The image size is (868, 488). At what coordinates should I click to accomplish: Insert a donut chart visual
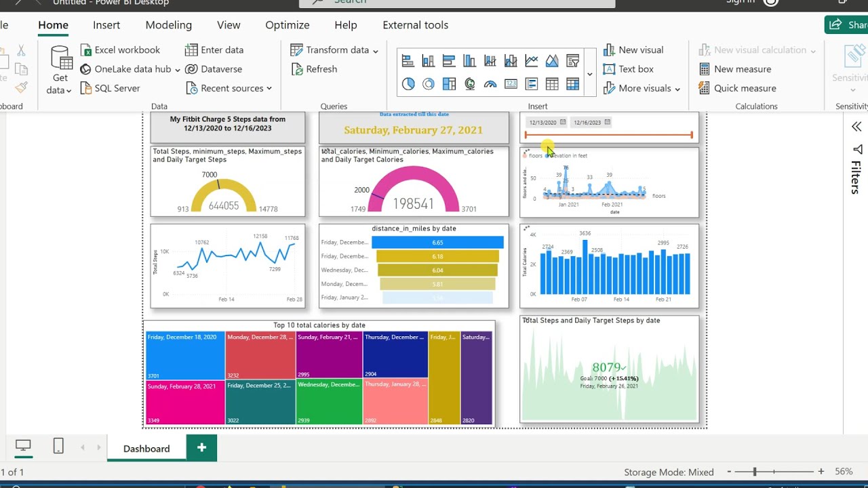click(428, 84)
